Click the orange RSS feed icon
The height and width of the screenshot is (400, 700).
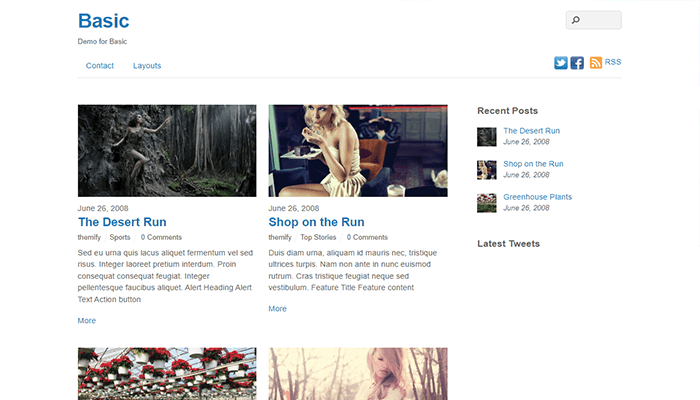tap(596, 62)
